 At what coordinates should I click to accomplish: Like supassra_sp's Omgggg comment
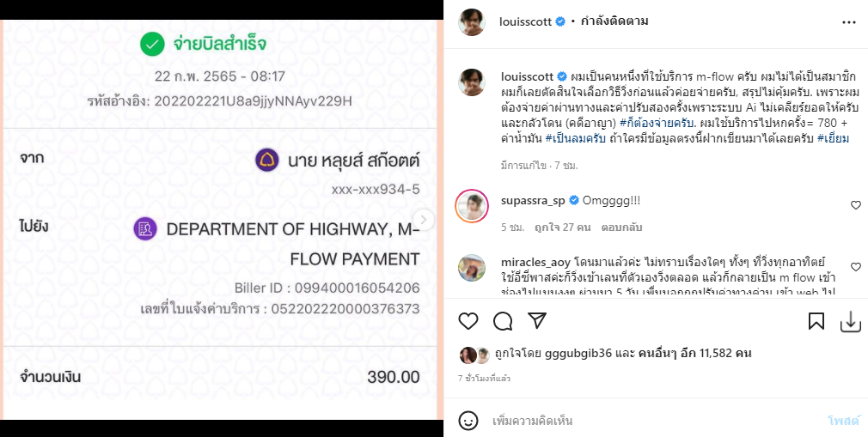coord(856,205)
